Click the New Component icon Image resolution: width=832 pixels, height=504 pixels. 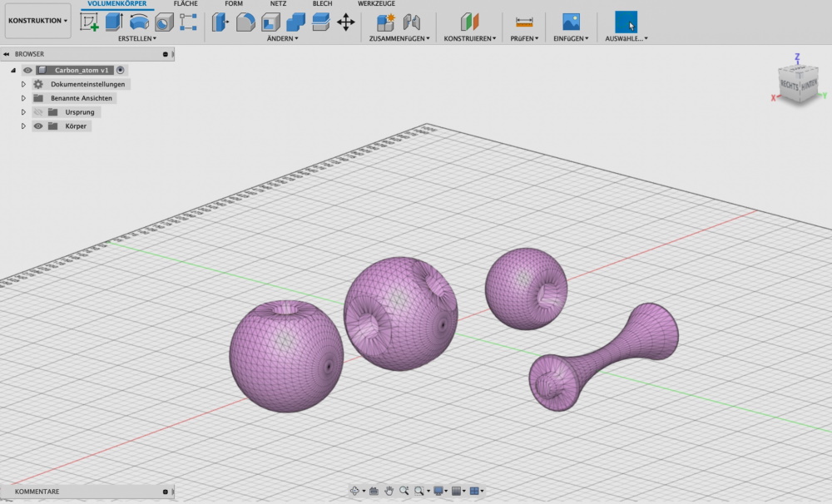(x=386, y=22)
